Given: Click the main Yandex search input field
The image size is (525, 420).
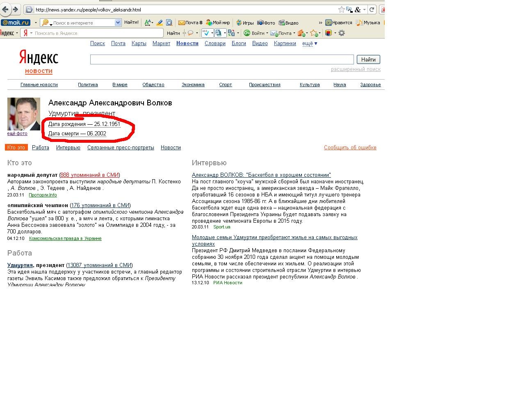Looking at the screenshot, I should pos(221,59).
